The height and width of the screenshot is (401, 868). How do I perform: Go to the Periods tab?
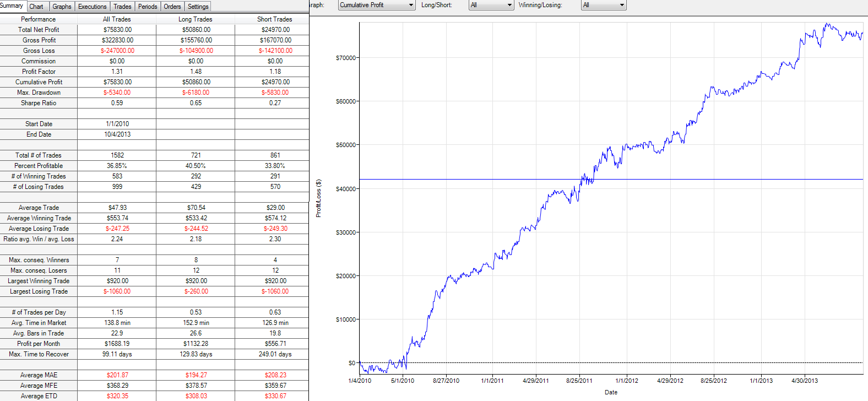[148, 7]
